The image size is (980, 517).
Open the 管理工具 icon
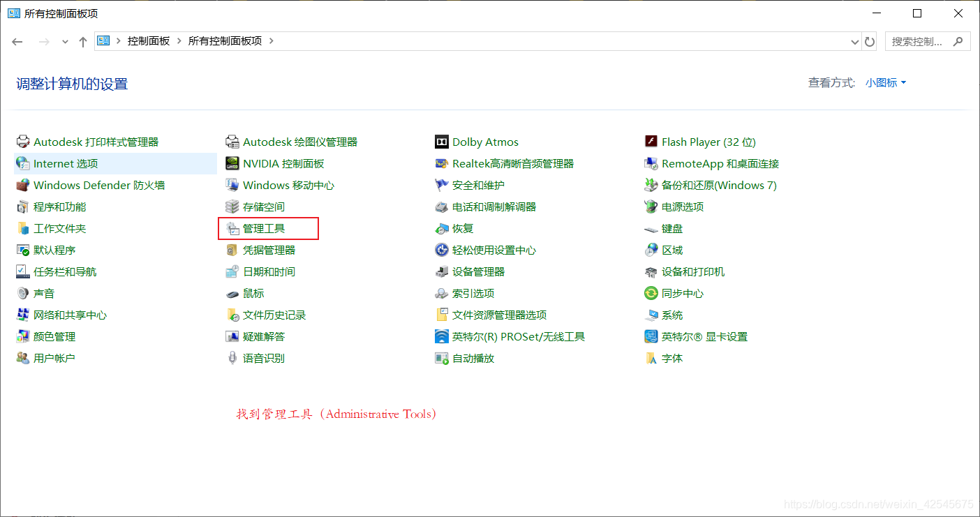point(232,229)
